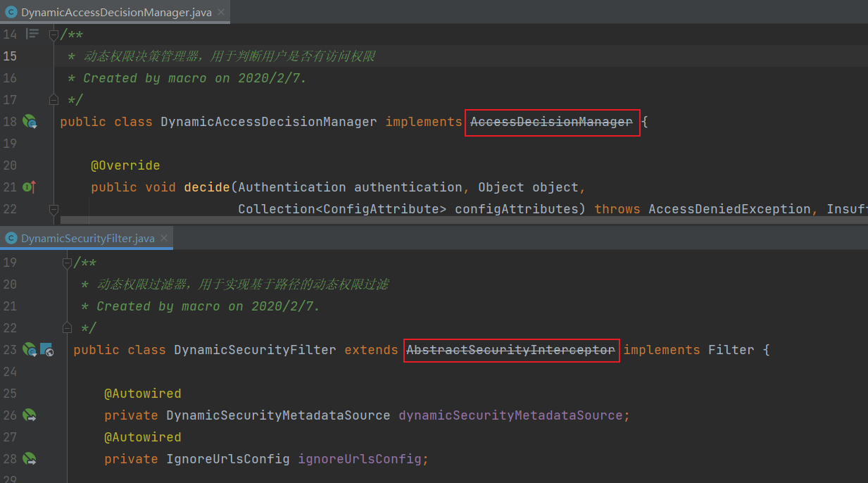Close the DynamicSecurityFilter.java tab

165,239
